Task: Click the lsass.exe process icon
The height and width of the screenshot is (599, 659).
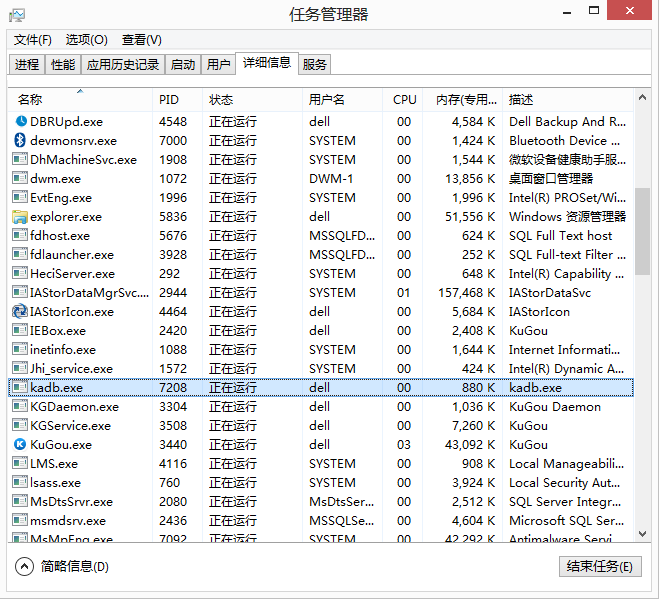Action: click(x=20, y=482)
